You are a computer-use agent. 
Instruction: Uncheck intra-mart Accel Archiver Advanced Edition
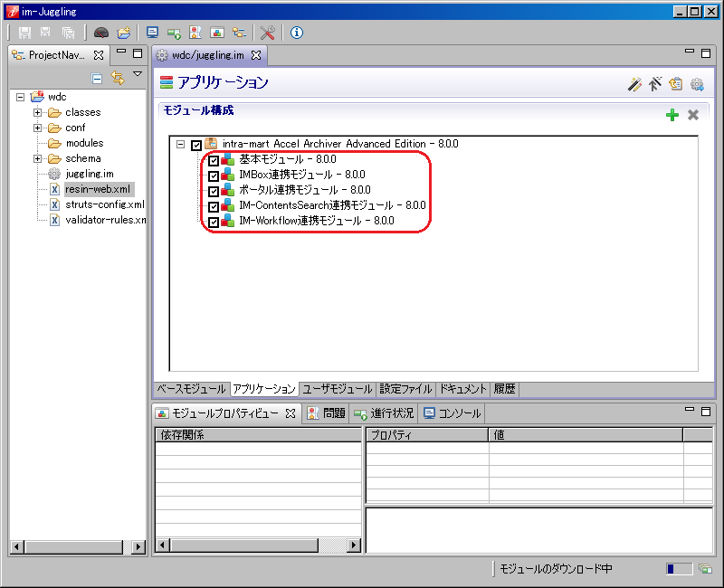pyautogui.click(x=196, y=145)
